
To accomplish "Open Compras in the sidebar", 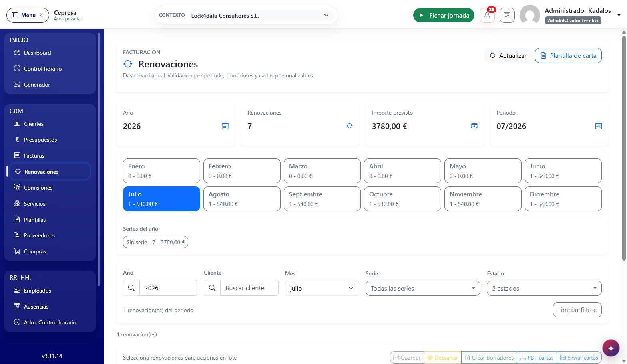I will tap(50, 251).
